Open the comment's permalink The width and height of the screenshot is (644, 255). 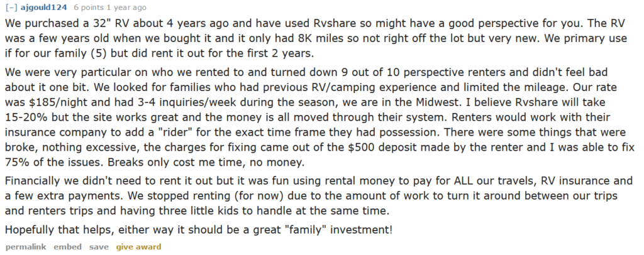[25, 247]
